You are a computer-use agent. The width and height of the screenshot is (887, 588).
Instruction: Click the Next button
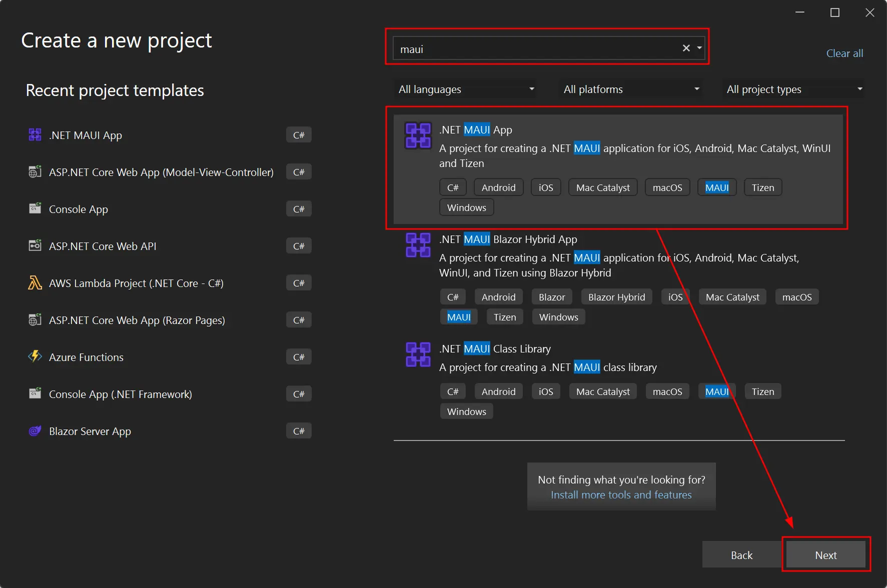825,555
